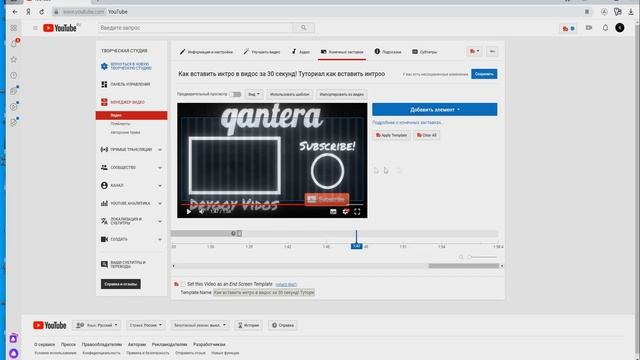Click the timeline playhead marker
This screenshot has width=640, height=360.
click(x=356, y=246)
